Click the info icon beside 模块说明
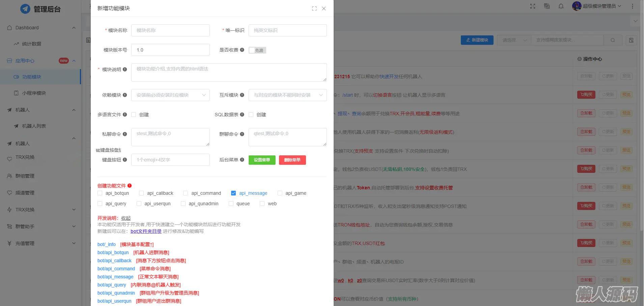This screenshot has height=306, width=644. 125,69
